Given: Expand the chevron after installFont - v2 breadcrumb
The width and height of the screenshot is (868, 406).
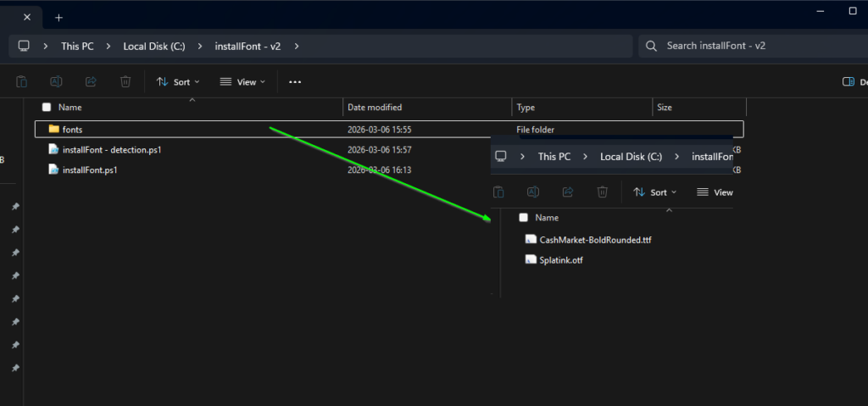Looking at the screenshot, I should coord(296,47).
